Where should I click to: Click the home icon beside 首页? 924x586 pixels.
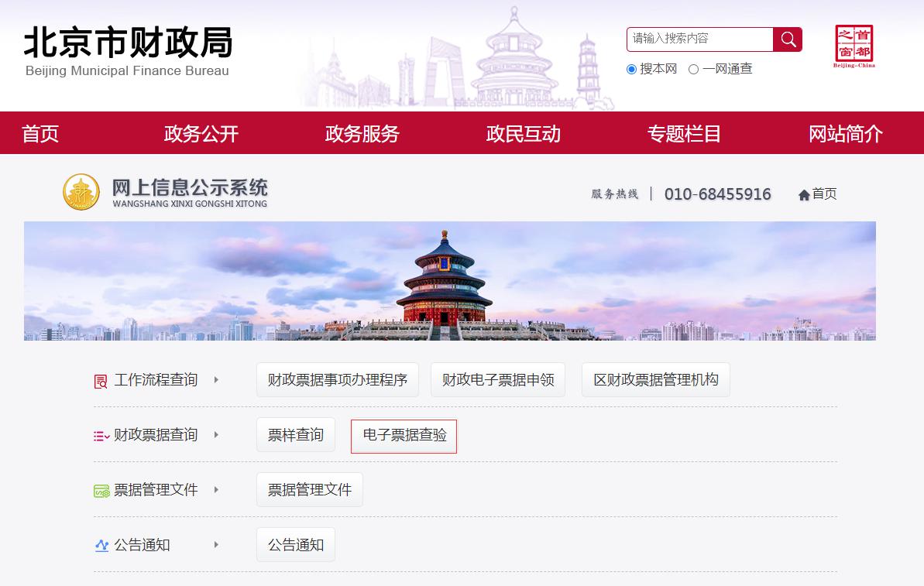pyautogui.click(x=804, y=195)
